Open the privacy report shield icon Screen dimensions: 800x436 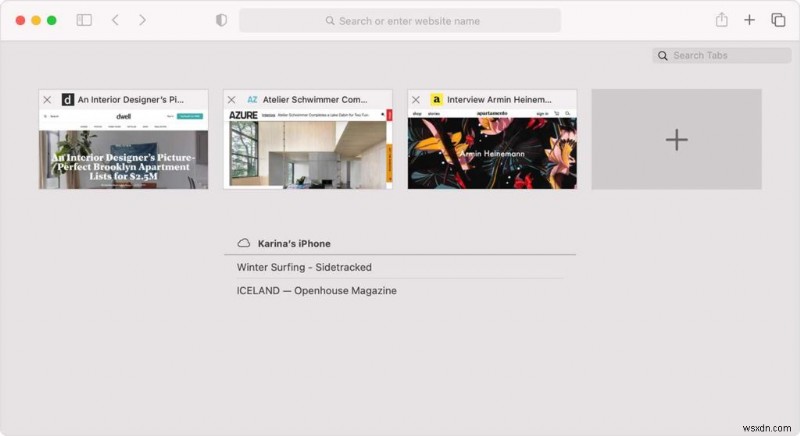click(x=221, y=20)
